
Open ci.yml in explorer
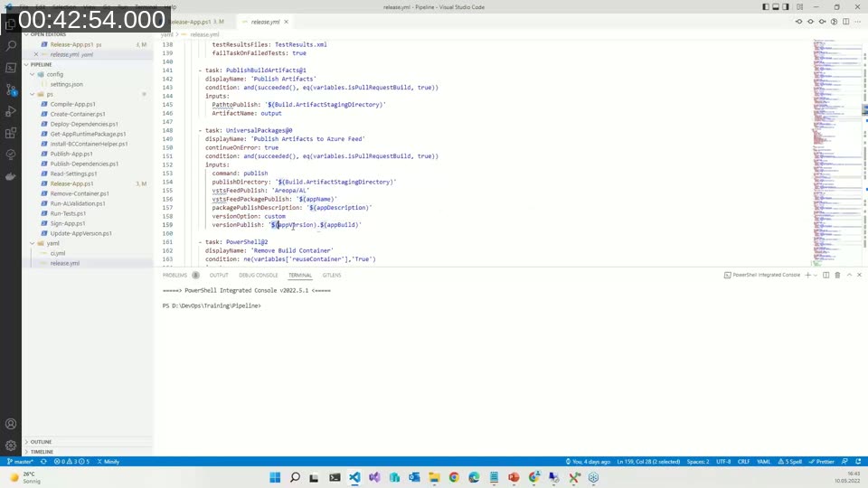58,253
